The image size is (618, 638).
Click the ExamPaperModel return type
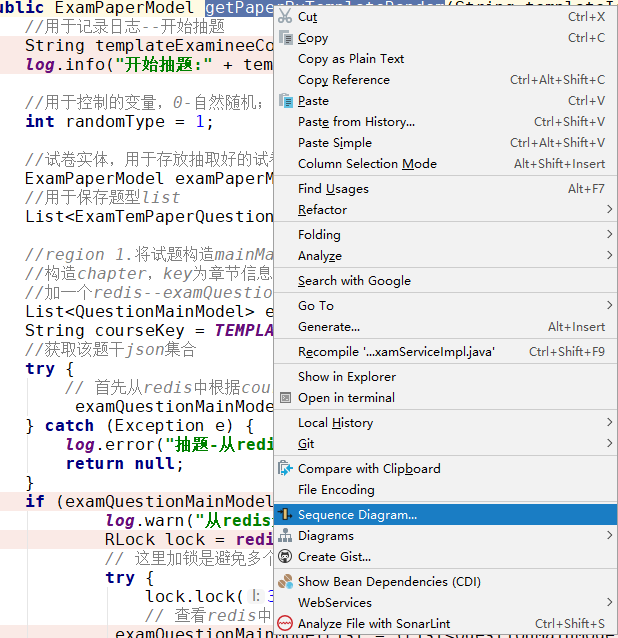(x=124, y=7)
